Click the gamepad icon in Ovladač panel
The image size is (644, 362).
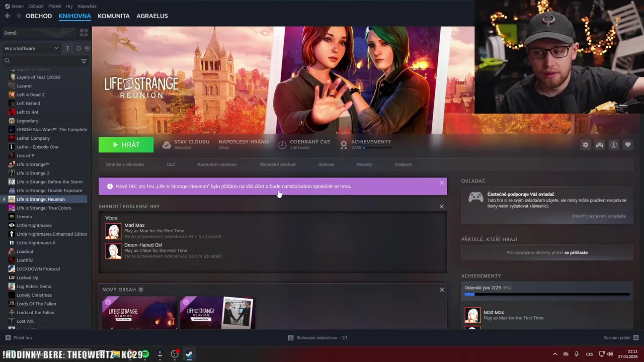(x=476, y=198)
